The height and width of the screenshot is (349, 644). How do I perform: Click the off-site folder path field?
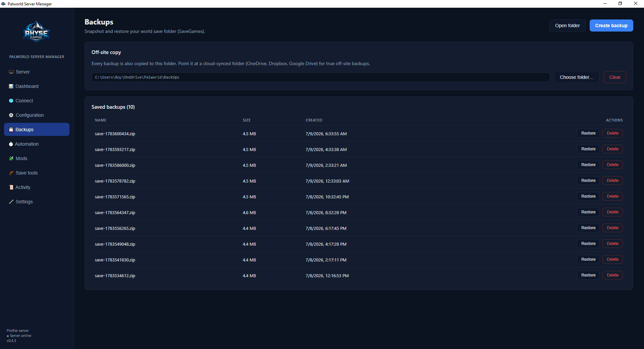[321, 77]
